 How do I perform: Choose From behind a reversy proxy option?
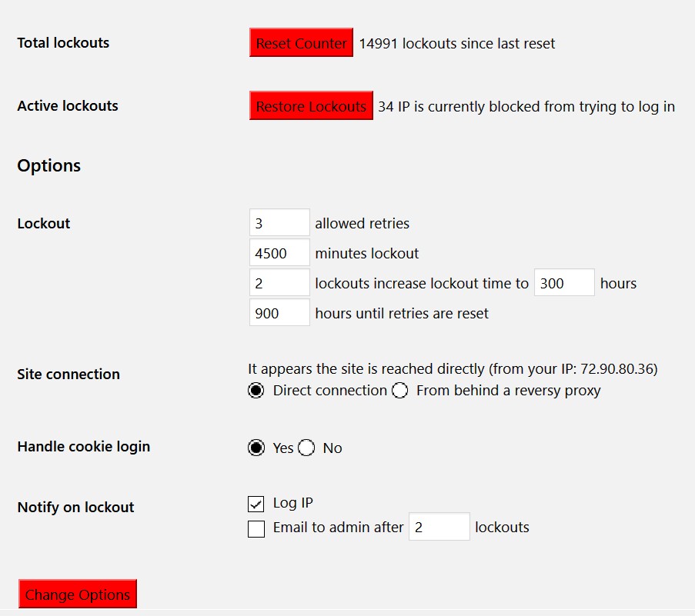pos(400,391)
